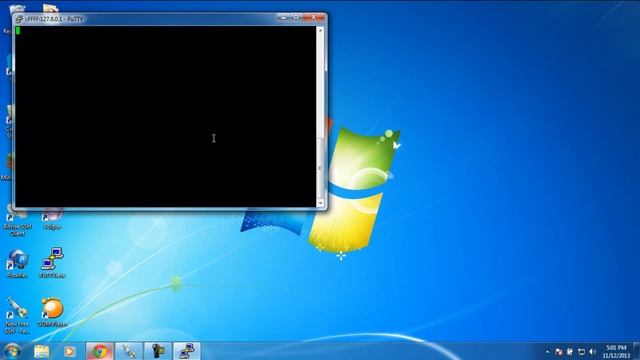Switch to the SSH client taskbar button

click(x=129, y=351)
